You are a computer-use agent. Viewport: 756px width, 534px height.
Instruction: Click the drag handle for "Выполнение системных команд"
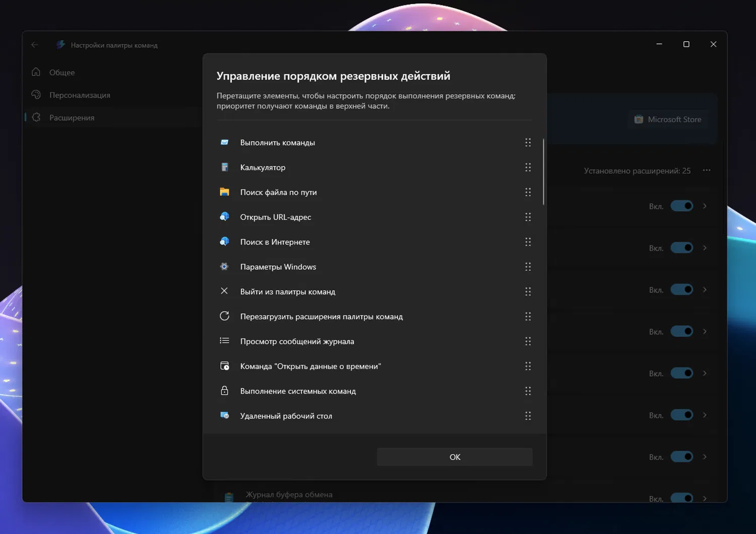point(528,391)
